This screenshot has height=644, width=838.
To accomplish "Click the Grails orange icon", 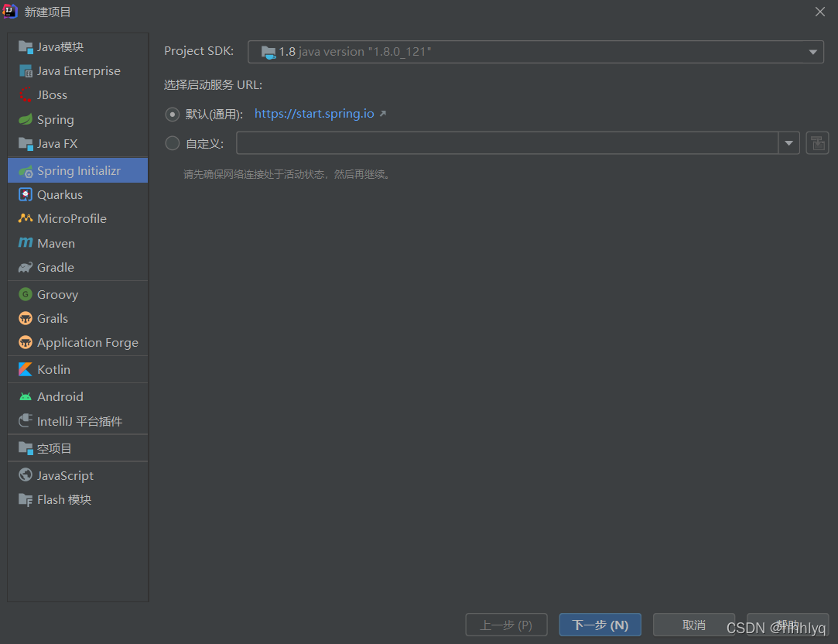I will [25, 319].
